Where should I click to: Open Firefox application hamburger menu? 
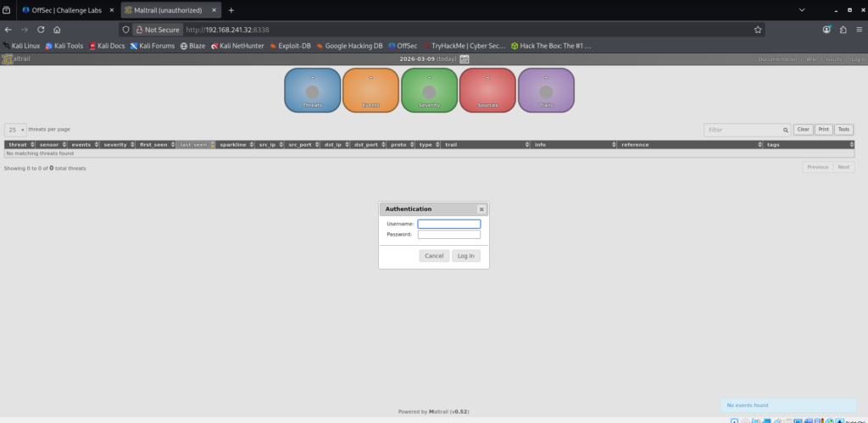(859, 29)
